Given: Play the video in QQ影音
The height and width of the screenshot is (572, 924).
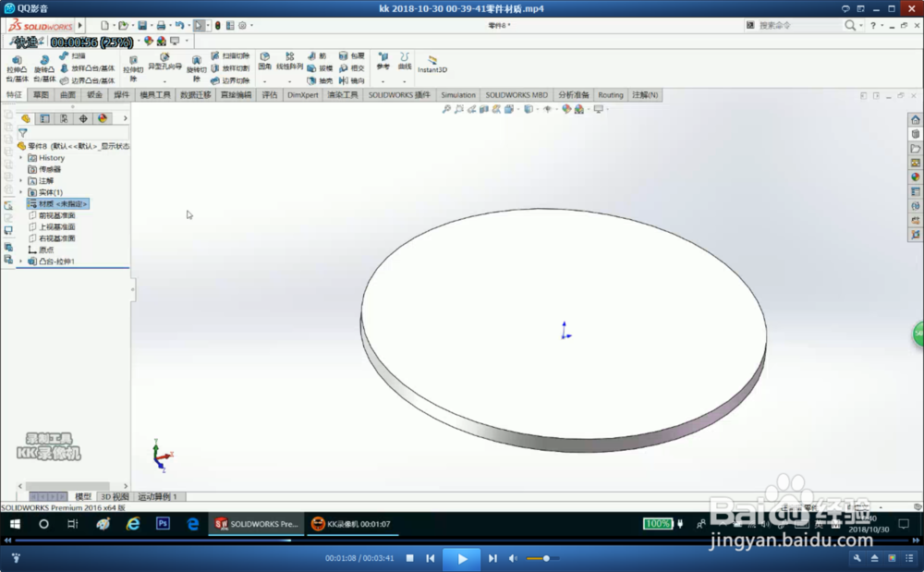Looking at the screenshot, I should pos(462,558).
